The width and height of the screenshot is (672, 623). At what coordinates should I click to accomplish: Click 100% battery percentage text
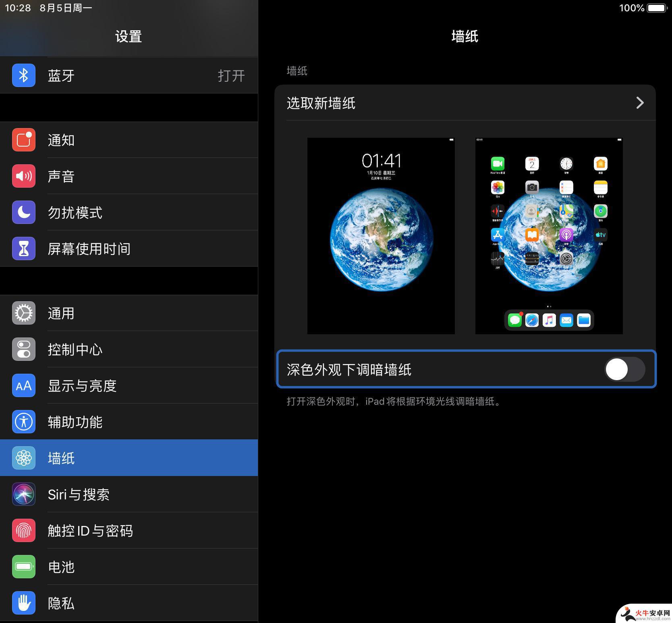(x=632, y=8)
